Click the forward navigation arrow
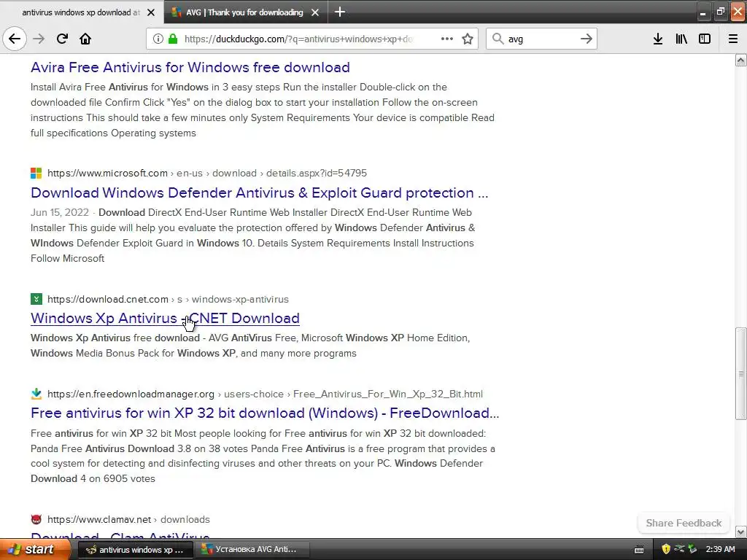The image size is (747, 560). pyautogui.click(x=39, y=39)
